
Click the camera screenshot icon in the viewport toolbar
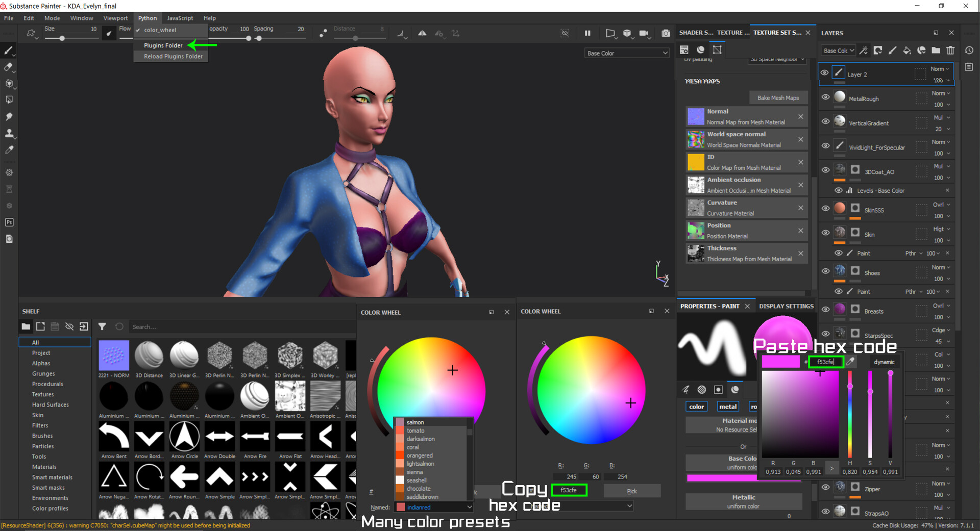[666, 33]
